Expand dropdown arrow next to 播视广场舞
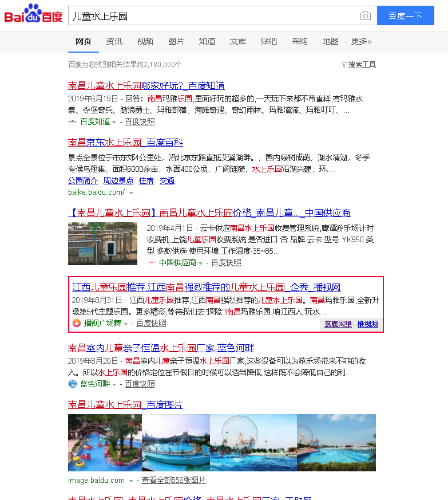448x500 pixels. coord(126,324)
